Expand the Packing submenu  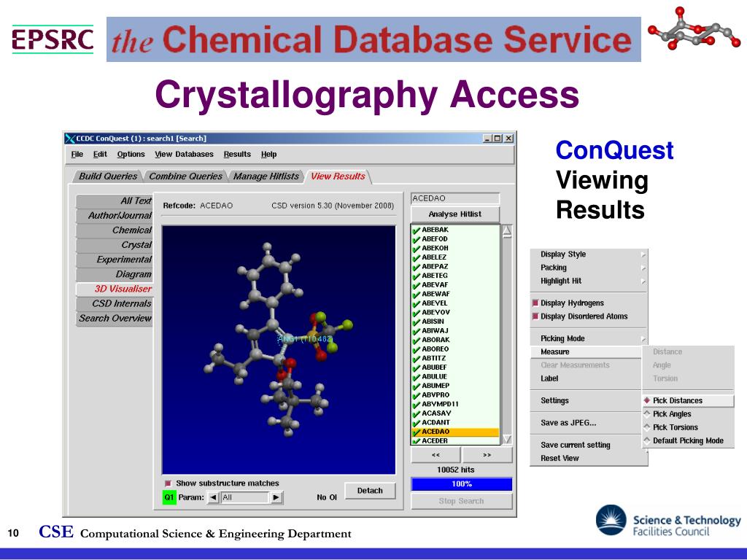click(589, 268)
